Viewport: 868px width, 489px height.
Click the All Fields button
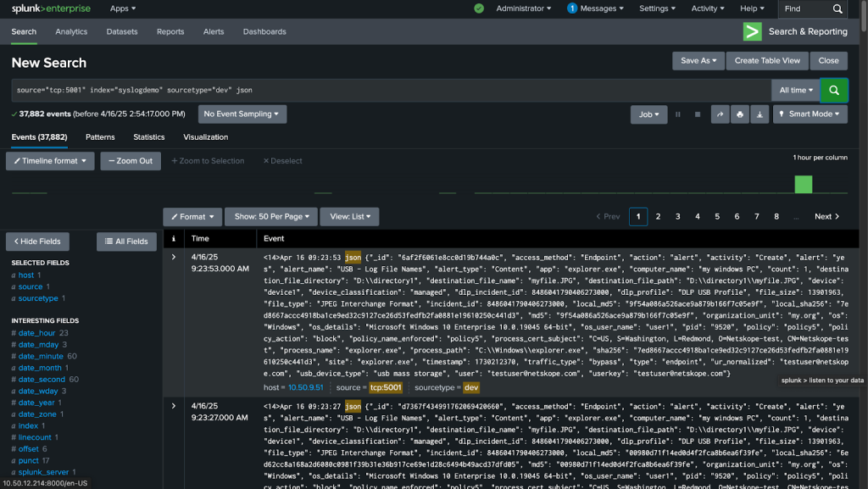tap(126, 242)
